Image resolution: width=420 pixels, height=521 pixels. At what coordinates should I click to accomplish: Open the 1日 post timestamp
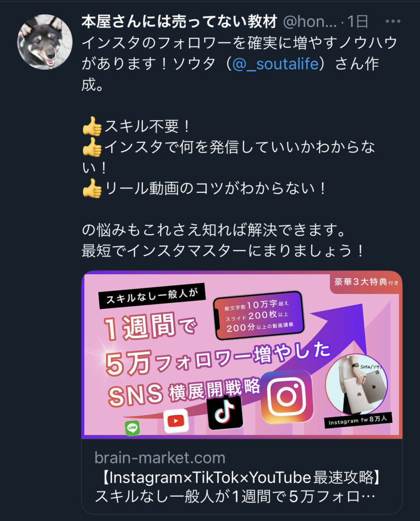tap(358, 21)
